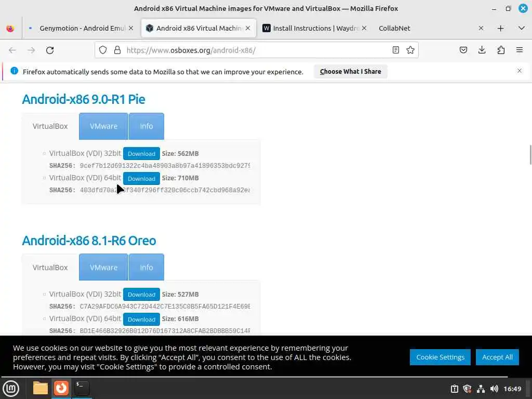Open update manager tray icon

[x=454, y=389]
